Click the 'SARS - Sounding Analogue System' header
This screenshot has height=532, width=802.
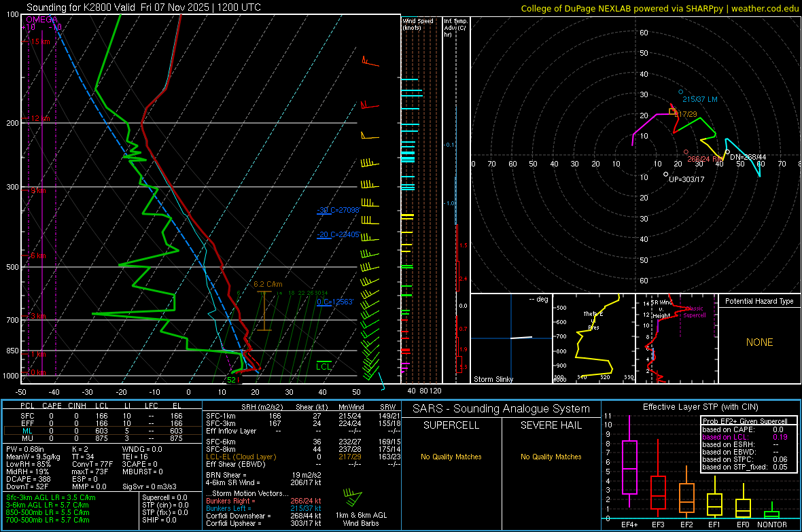point(501,409)
